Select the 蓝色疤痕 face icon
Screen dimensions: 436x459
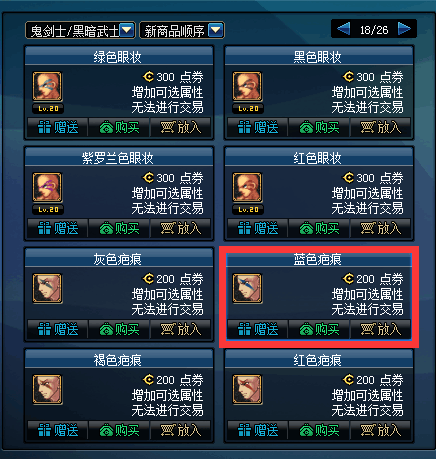[x=247, y=288]
